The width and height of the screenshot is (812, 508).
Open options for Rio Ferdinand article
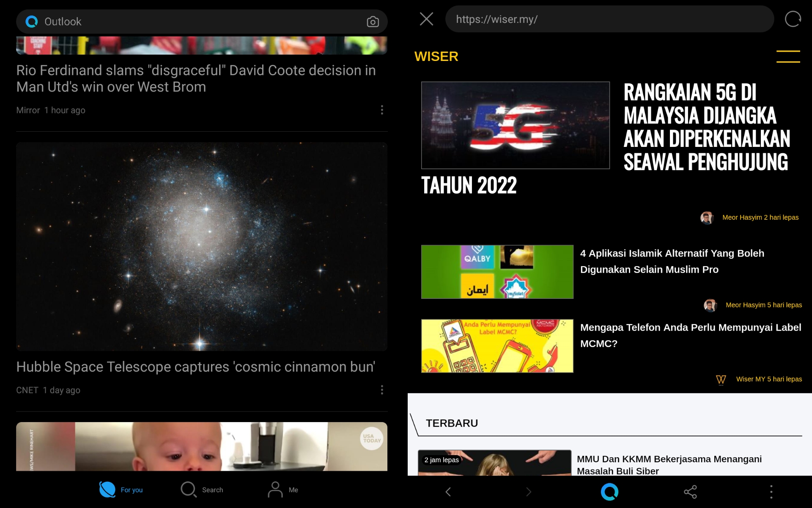click(382, 110)
